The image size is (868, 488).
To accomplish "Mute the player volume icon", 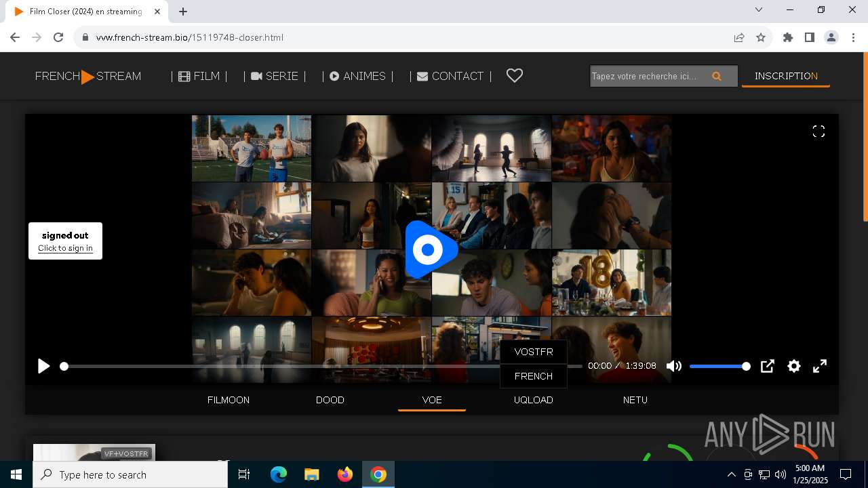I will [x=673, y=366].
